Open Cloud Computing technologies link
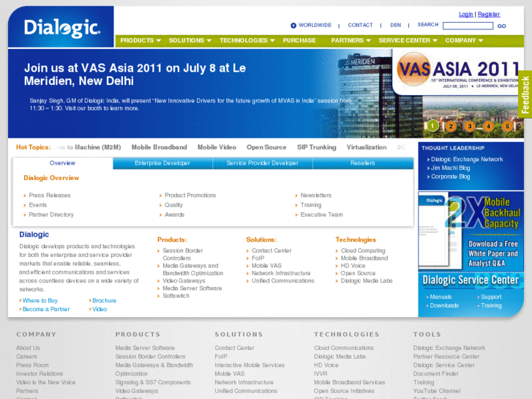The width and height of the screenshot is (532, 399). (x=363, y=250)
